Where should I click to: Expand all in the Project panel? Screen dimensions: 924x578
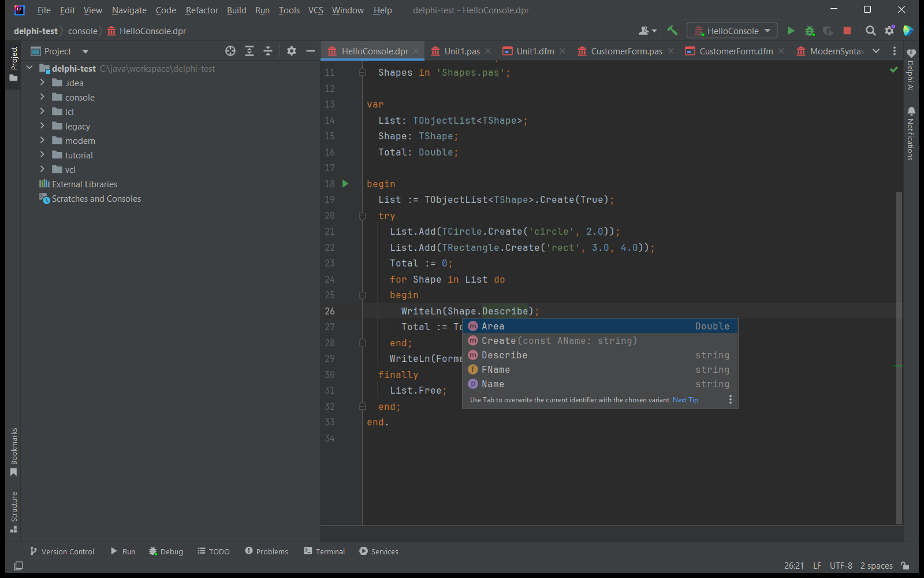(249, 51)
